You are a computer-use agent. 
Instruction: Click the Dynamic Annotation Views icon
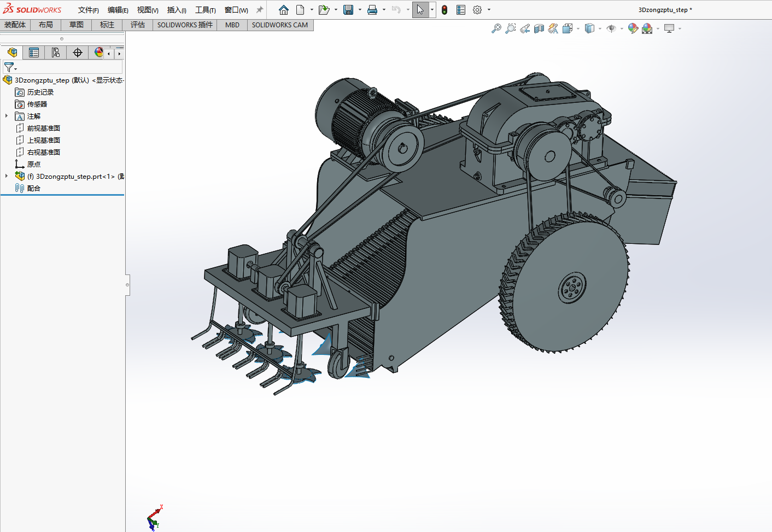(x=553, y=28)
